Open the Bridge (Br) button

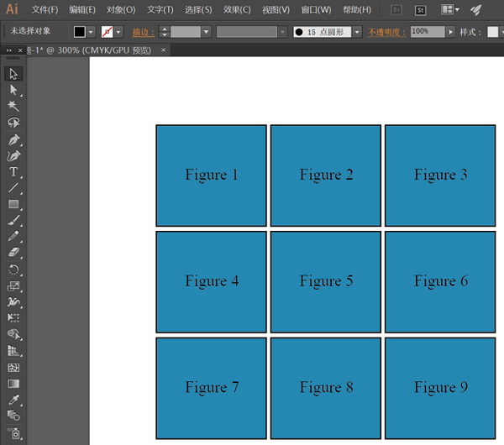tap(397, 10)
